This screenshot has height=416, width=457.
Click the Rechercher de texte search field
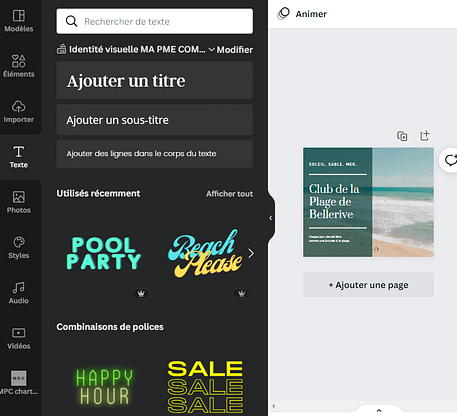155,21
